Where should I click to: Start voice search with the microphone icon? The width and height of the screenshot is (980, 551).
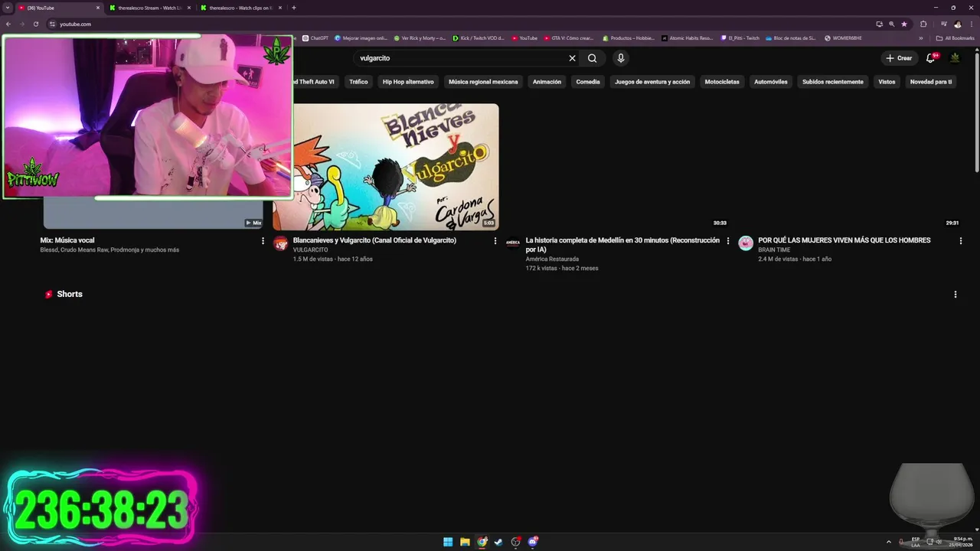621,58
